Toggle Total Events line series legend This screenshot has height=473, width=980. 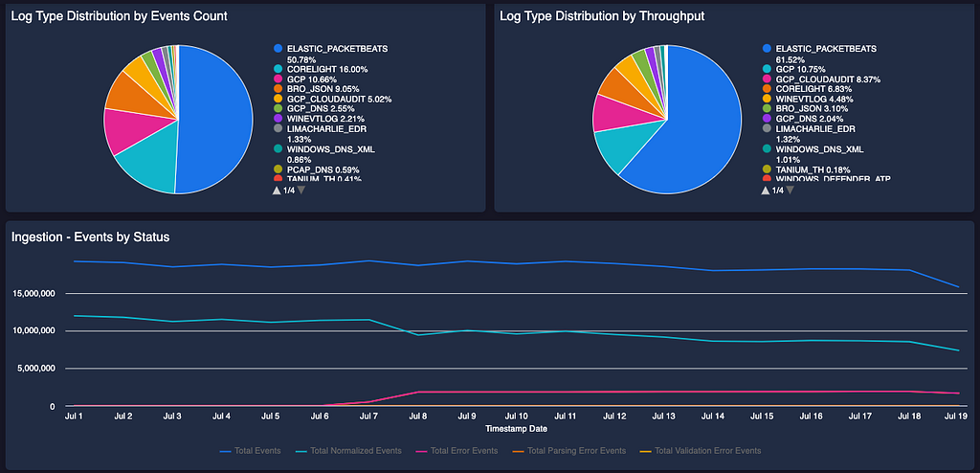[250, 450]
